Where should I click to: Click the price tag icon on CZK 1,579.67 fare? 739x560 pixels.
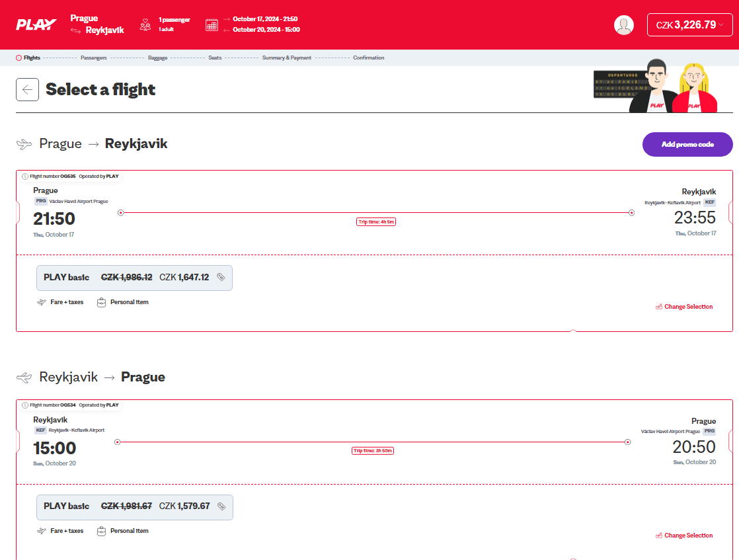point(221,506)
